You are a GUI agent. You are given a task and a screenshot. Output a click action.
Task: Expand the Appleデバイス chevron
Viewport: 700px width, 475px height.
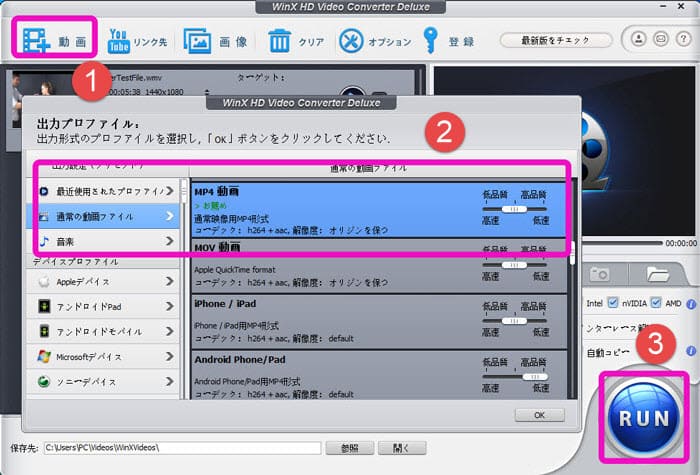170,281
